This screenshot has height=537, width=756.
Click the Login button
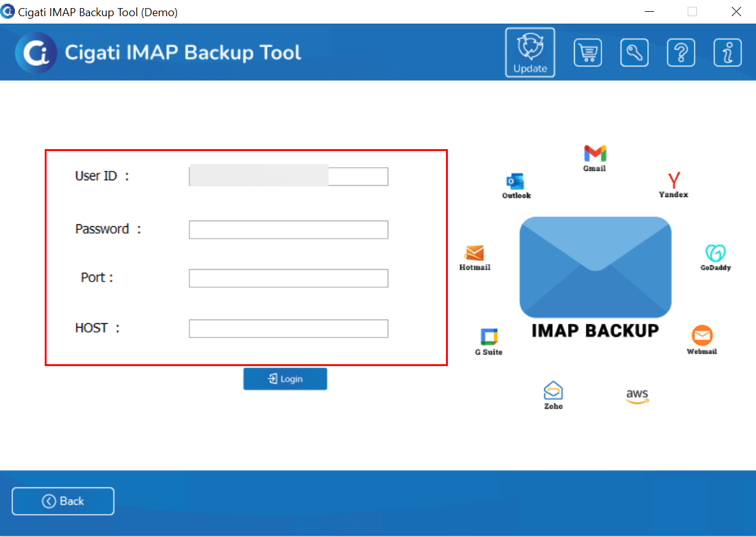click(x=285, y=379)
